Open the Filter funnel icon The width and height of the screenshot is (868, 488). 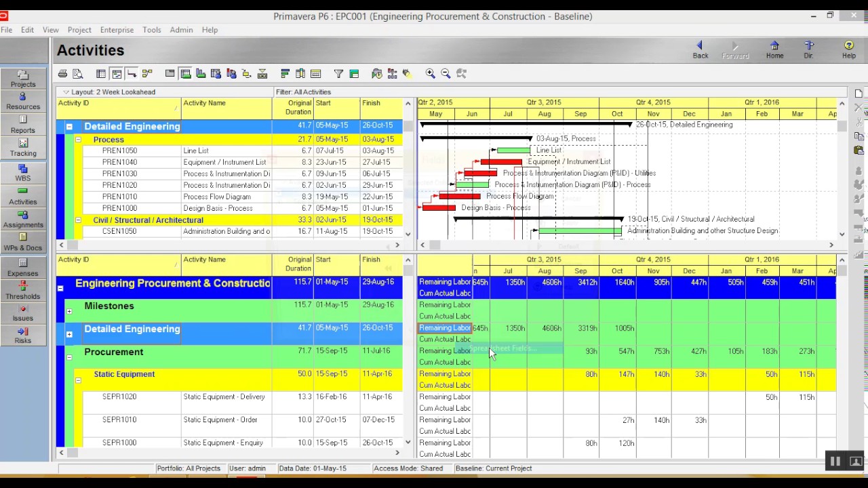[x=338, y=73]
